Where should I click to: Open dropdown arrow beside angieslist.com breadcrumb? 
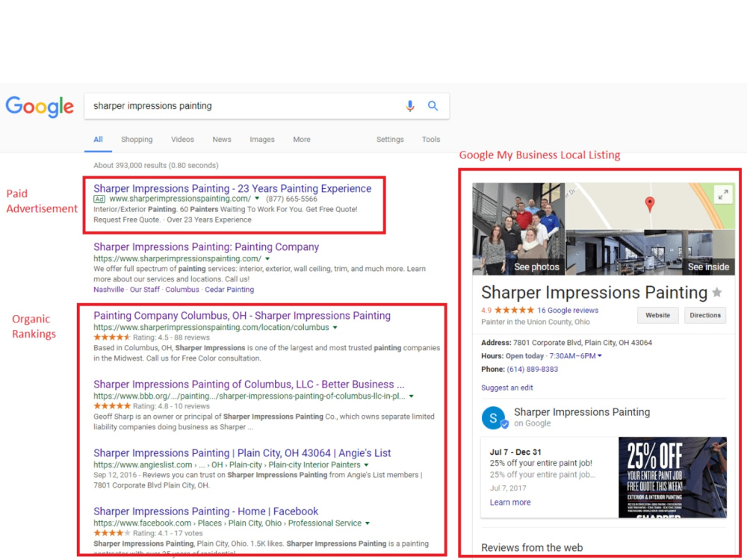click(366, 464)
